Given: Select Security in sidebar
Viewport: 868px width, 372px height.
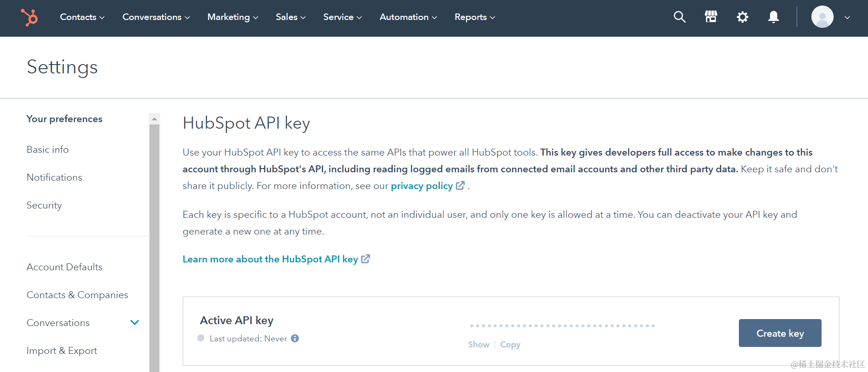Looking at the screenshot, I should click(x=44, y=205).
